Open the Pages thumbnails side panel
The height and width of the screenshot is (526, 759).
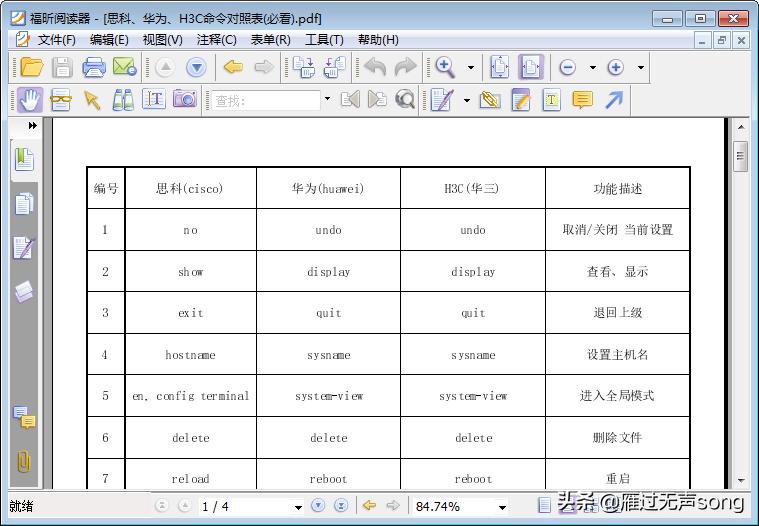point(24,204)
